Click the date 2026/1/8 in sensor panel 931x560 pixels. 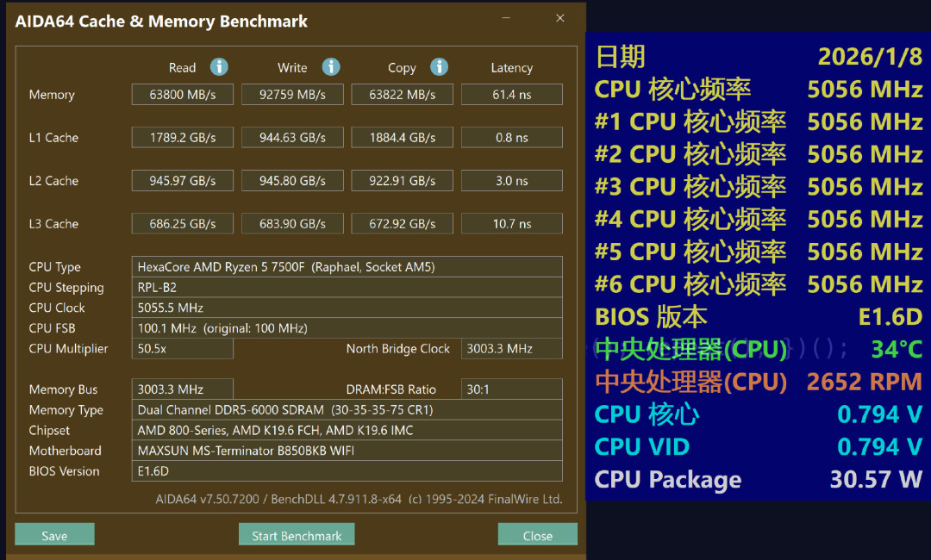870,57
